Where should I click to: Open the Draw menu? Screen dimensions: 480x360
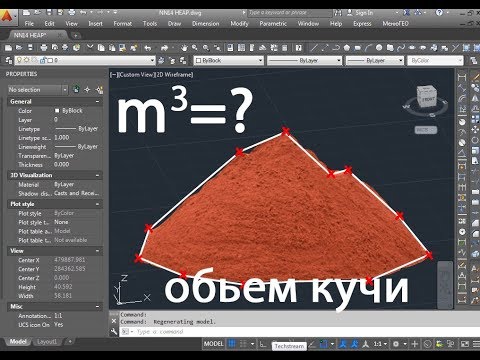point(174,24)
